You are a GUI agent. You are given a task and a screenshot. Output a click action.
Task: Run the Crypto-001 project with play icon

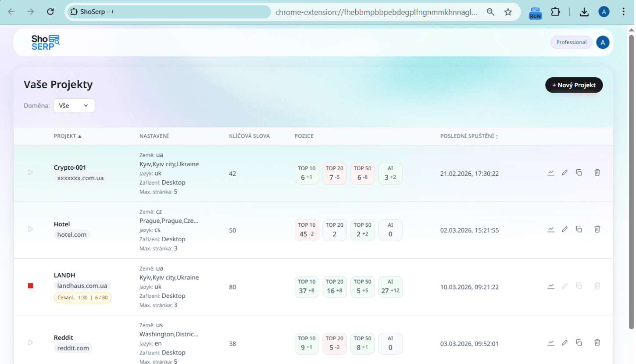31,172
